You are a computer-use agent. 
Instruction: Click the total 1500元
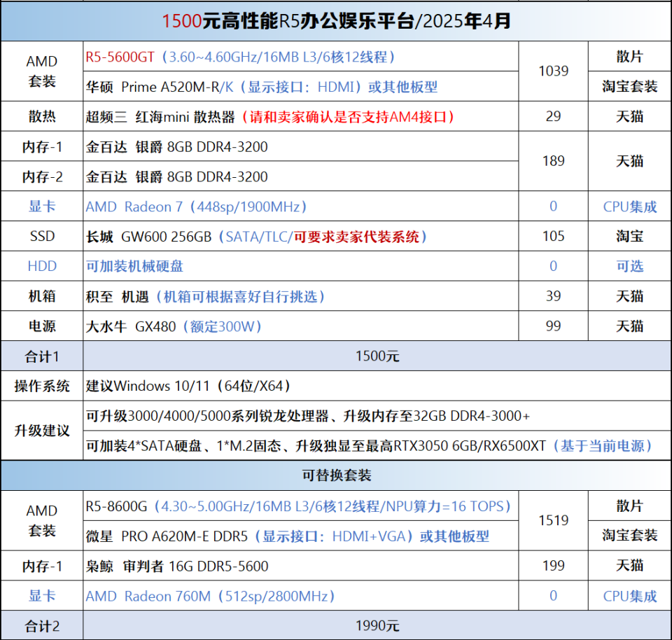377,356
